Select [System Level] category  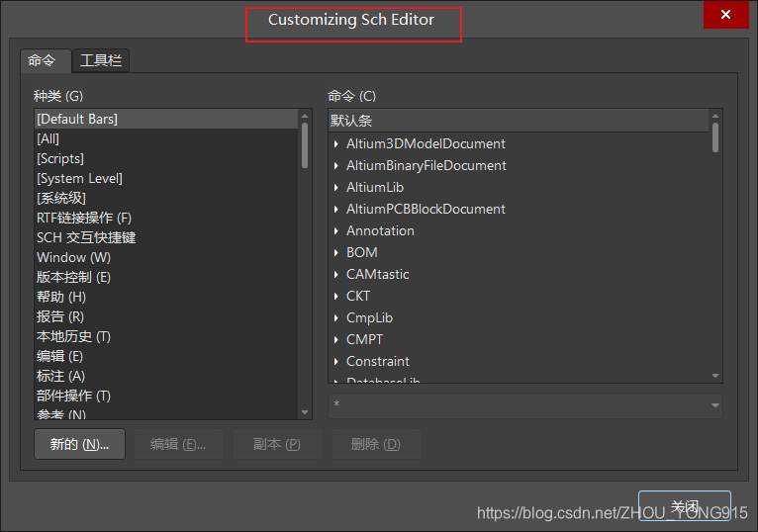[x=167, y=178]
